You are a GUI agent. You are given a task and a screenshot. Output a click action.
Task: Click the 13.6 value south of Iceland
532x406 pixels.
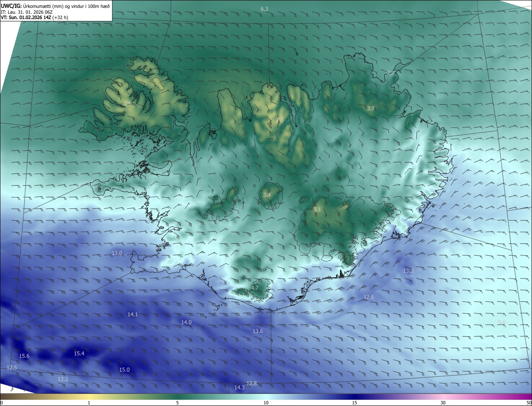point(258,331)
